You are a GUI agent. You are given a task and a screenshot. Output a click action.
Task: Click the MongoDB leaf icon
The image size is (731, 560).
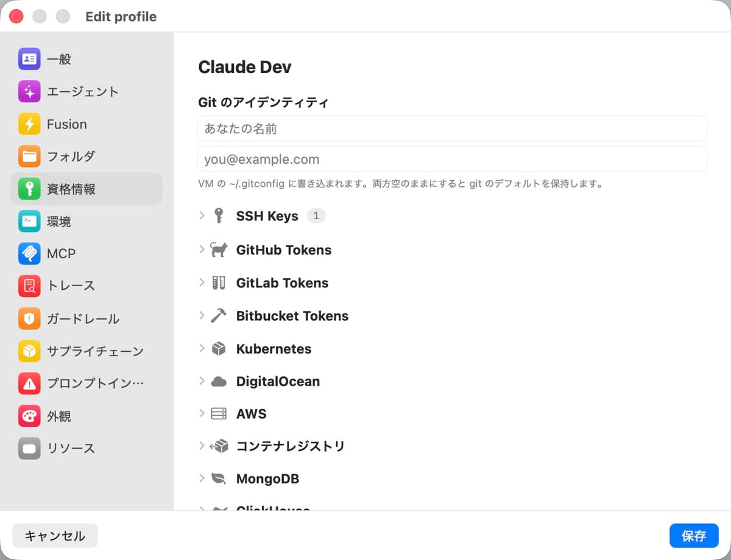[219, 478]
